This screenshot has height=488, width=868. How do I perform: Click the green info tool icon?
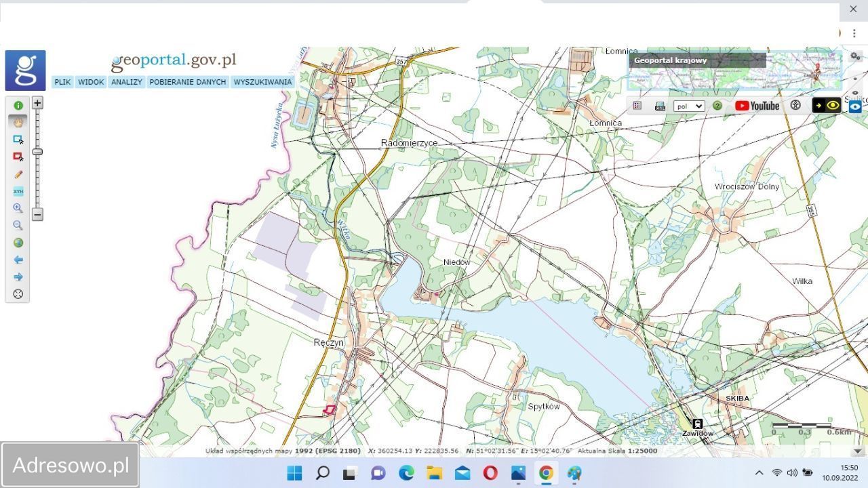(18, 106)
